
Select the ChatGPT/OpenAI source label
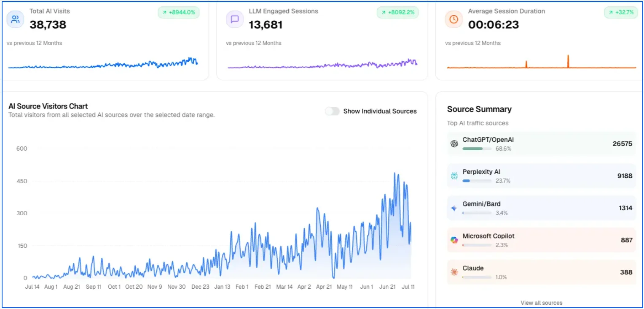[x=488, y=140]
